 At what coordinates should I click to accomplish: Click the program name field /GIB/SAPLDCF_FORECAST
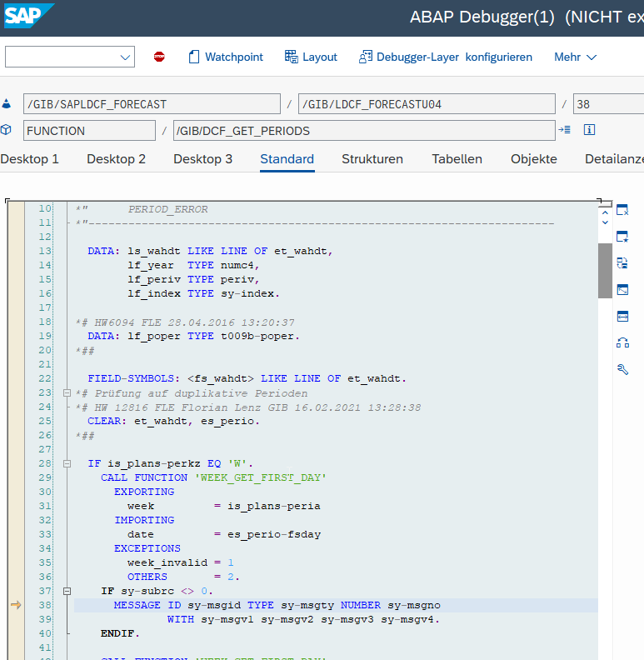(x=152, y=104)
